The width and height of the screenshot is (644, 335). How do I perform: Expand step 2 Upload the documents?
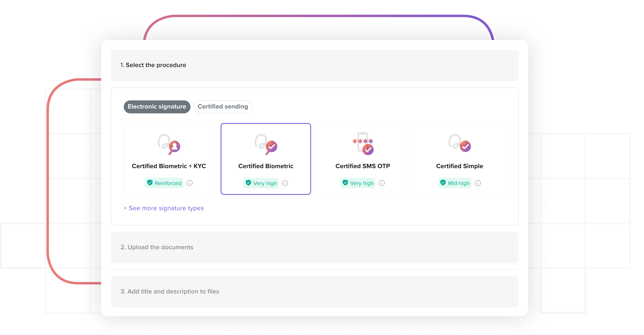click(314, 248)
